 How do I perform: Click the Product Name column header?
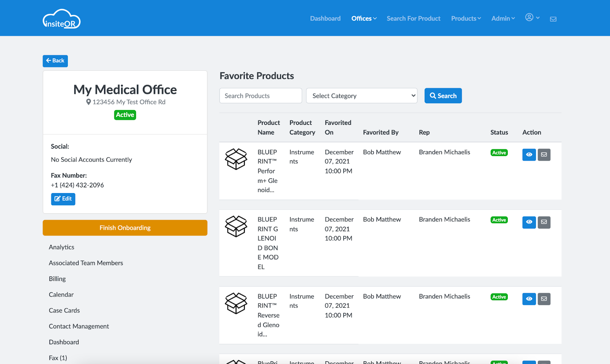click(268, 128)
